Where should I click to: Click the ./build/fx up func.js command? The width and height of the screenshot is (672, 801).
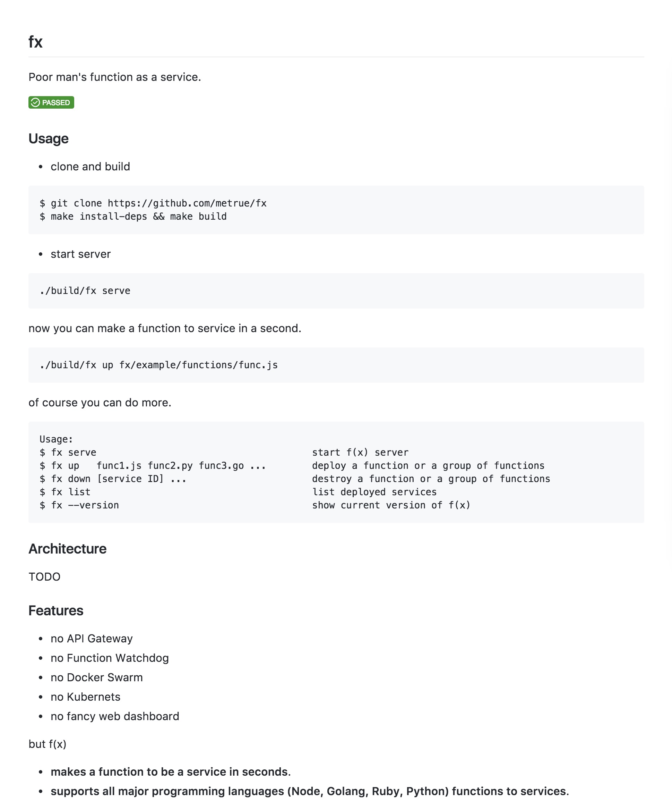[158, 365]
